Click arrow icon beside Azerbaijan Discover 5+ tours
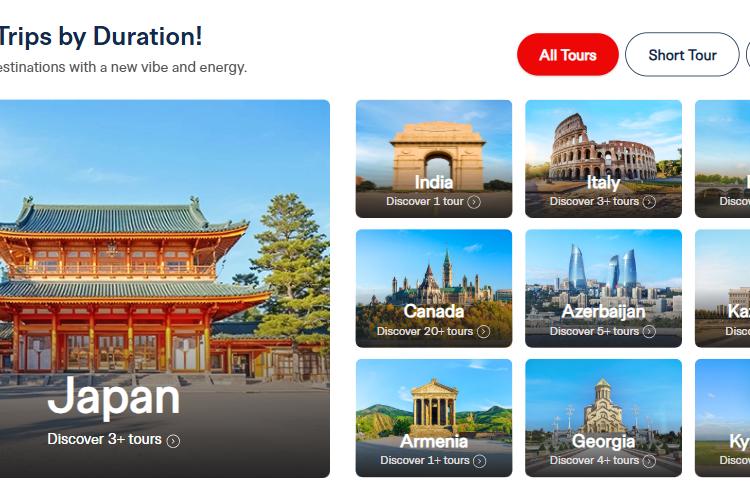This screenshot has width=750, height=500. pyautogui.click(x=649, y=332)
